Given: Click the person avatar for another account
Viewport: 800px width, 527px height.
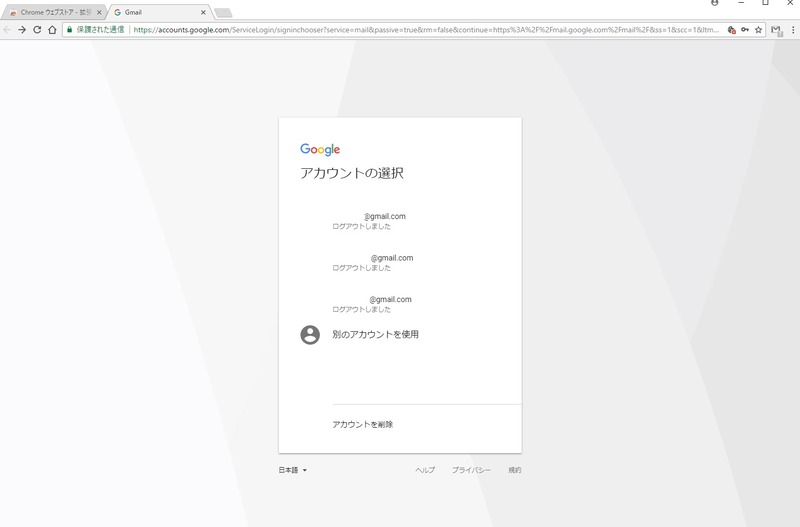Looking at the screenshot, I should (310, 335).
